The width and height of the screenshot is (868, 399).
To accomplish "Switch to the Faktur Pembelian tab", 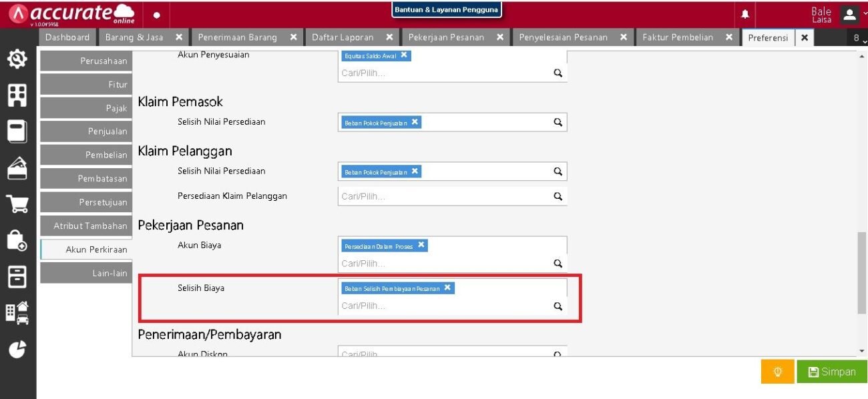I will pyautogui.click(x=678, y=37).
